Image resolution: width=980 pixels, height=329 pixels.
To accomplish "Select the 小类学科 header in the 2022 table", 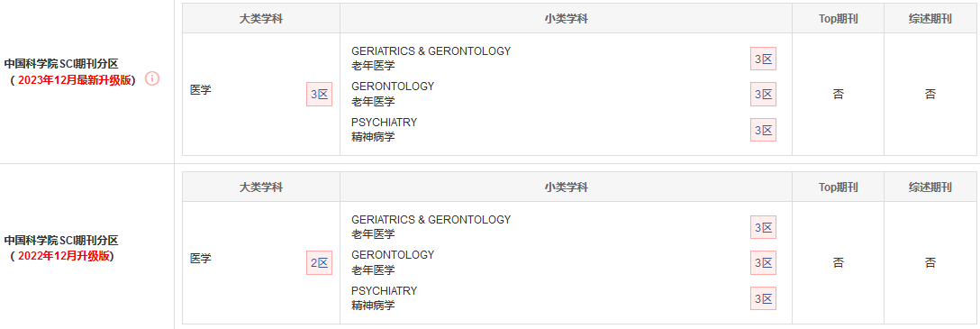I will coord(567,187).
